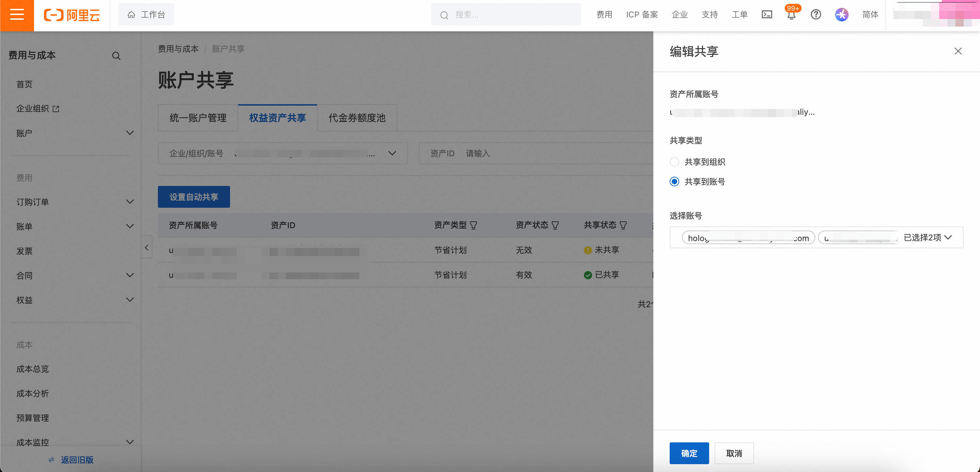Click 无效 asset status cell
The image size is (980, 472).
coord(524,250)
